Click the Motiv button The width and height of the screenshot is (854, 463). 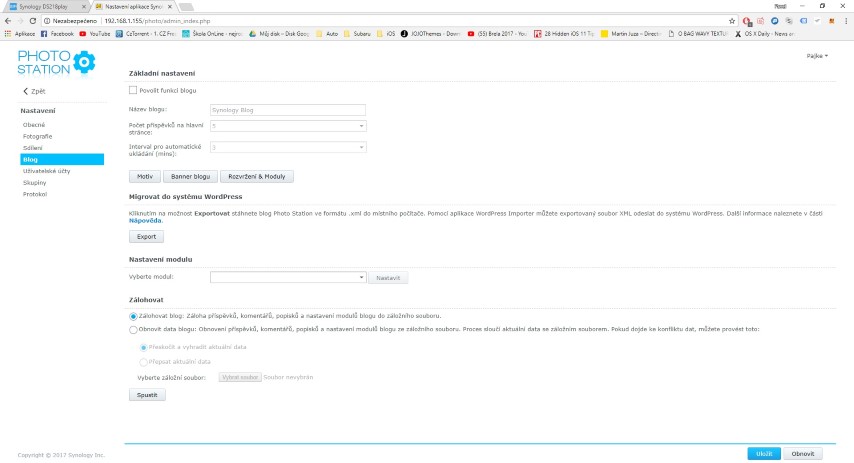[145, 176]
